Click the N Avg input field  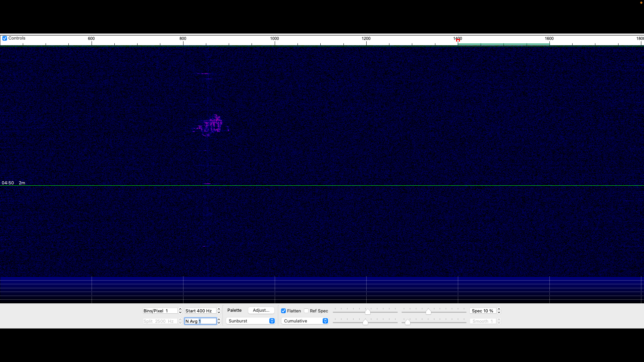click(200, 321)
